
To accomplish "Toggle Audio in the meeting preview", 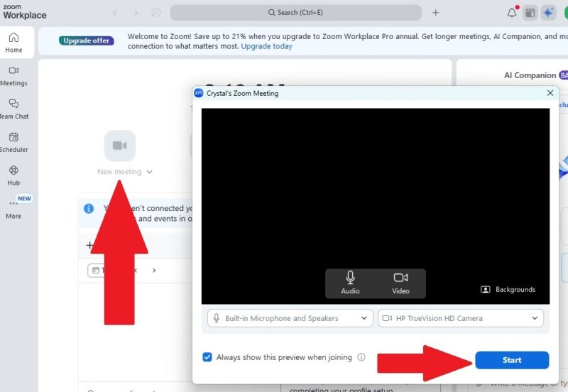I will click(350, 283).
